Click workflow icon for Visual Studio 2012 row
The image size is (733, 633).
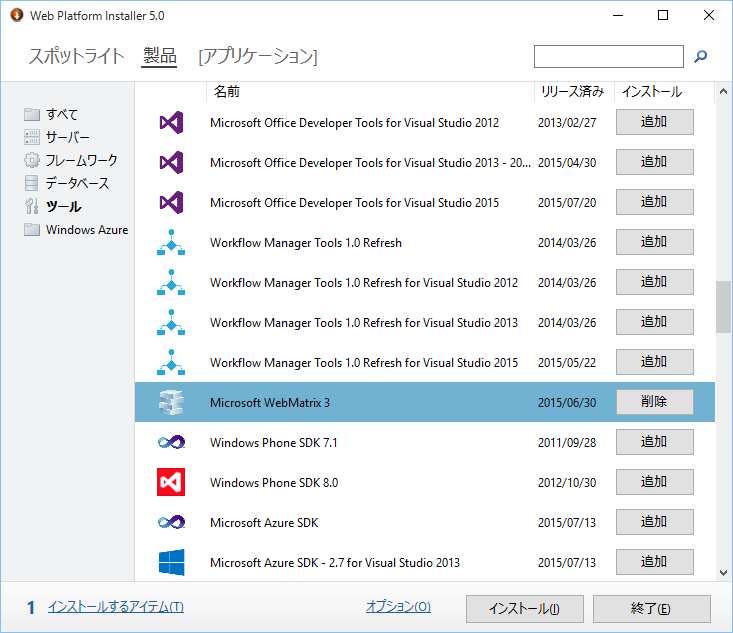tap(171, 282)
